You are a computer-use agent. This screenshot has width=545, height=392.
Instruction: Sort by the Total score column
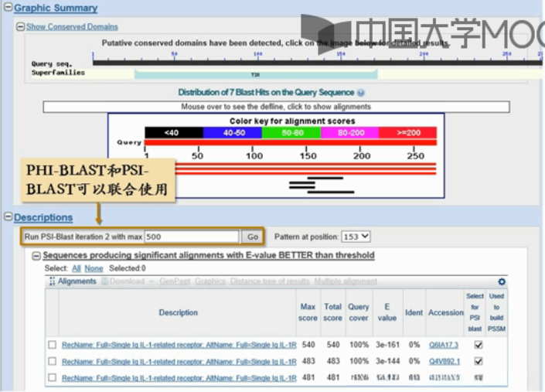point(332,312)
